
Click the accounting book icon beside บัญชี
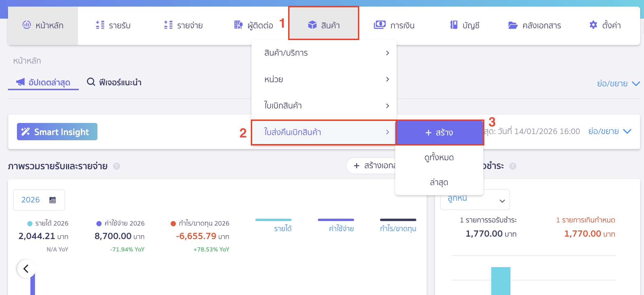click(454, 25)
